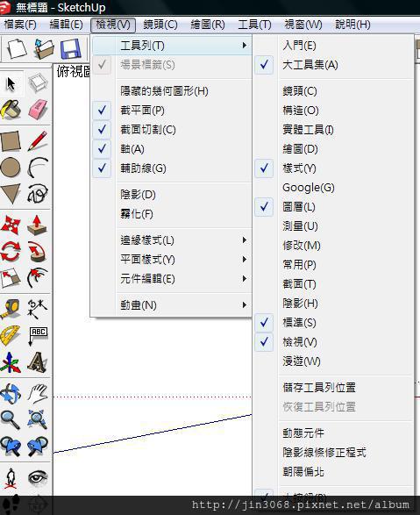Select the Position Camera tool
The height and width of the screenshot is (515, 420).
11,477
